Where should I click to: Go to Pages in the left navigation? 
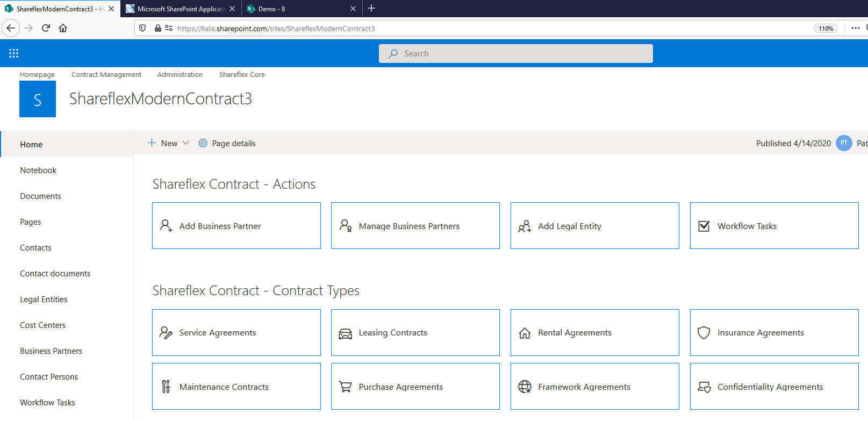(30, 222)
